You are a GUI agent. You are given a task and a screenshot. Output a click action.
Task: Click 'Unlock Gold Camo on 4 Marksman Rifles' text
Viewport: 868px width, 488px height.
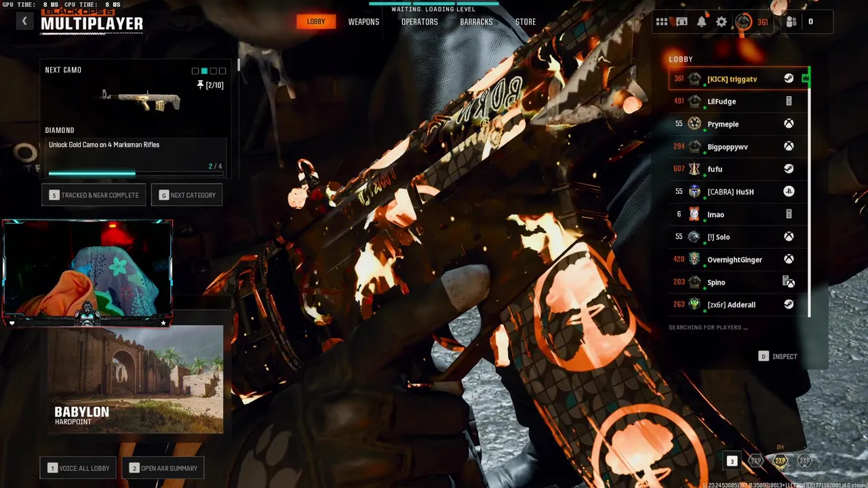[104, 145]
